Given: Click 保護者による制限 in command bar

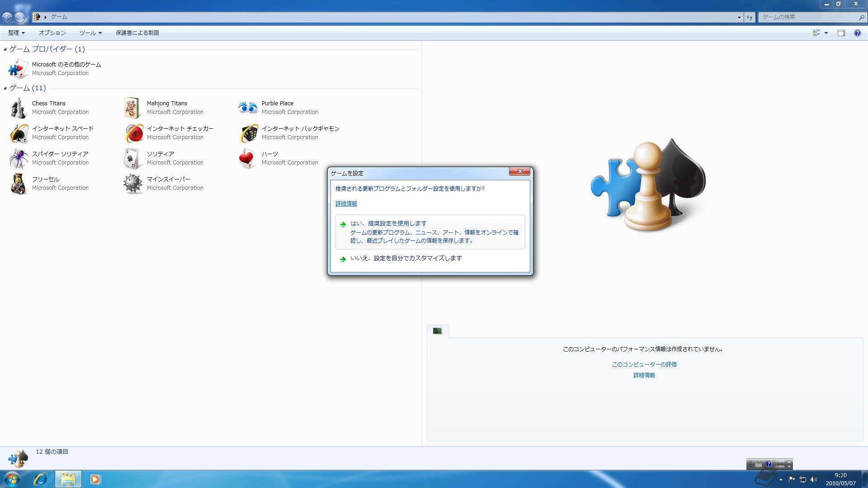Looking at the screenshot, I should (137, 33).
